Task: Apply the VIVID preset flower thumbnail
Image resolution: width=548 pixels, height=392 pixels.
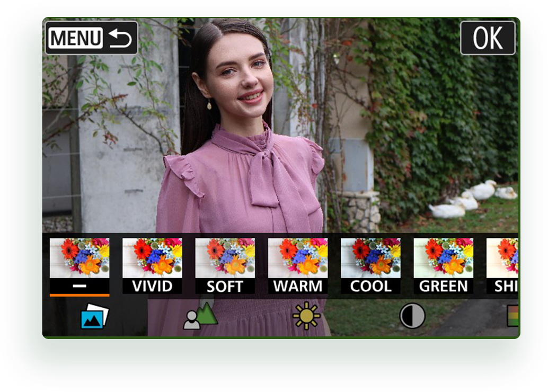Action: tap(152, 257)
